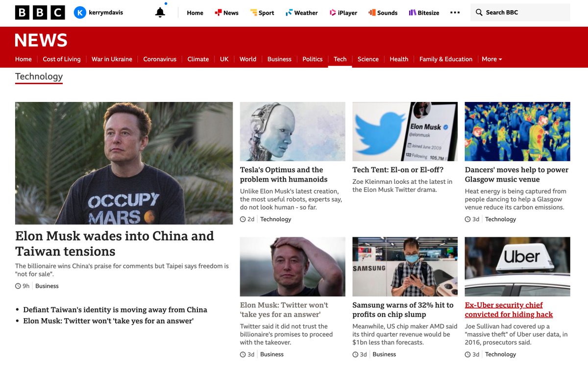The image size is (588, 377).
Task: Open the humanoid robot thumbnail
Action: pyautogui.click(x=293, y=131)
